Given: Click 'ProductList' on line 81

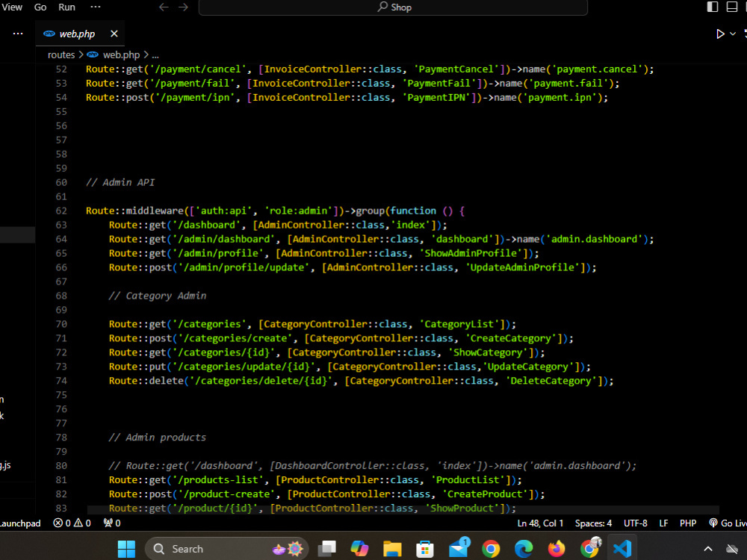Looking at the screenshot, I should (x=468, y=480).
